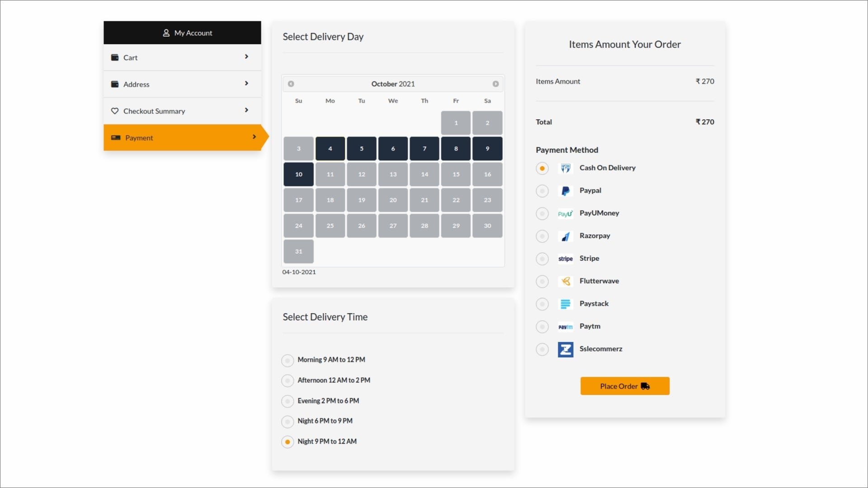Pick October 5 as delivery day
This screenshot has height=488, width=868.
[362, 149]
